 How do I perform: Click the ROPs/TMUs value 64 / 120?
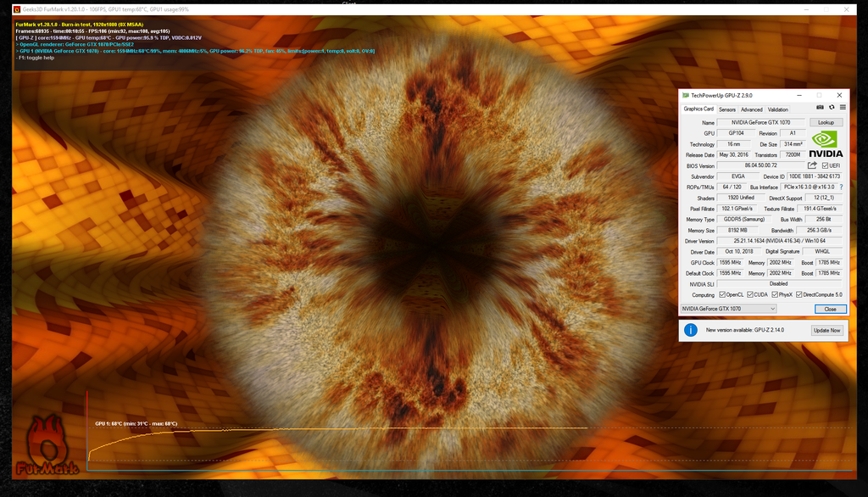click(732, 187)
